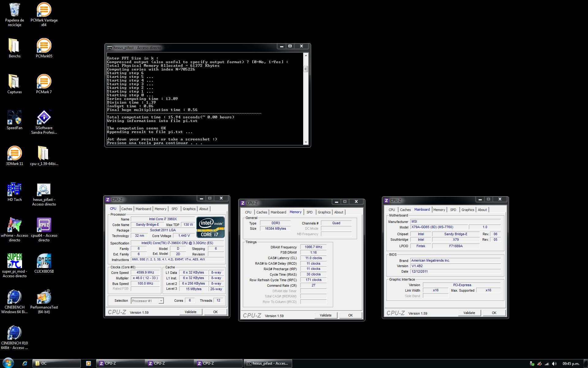The height and width of the screenshot is (368, 588).
Task: Activate hexus_pifast taskbar button
Action: (x=268, y=363)
